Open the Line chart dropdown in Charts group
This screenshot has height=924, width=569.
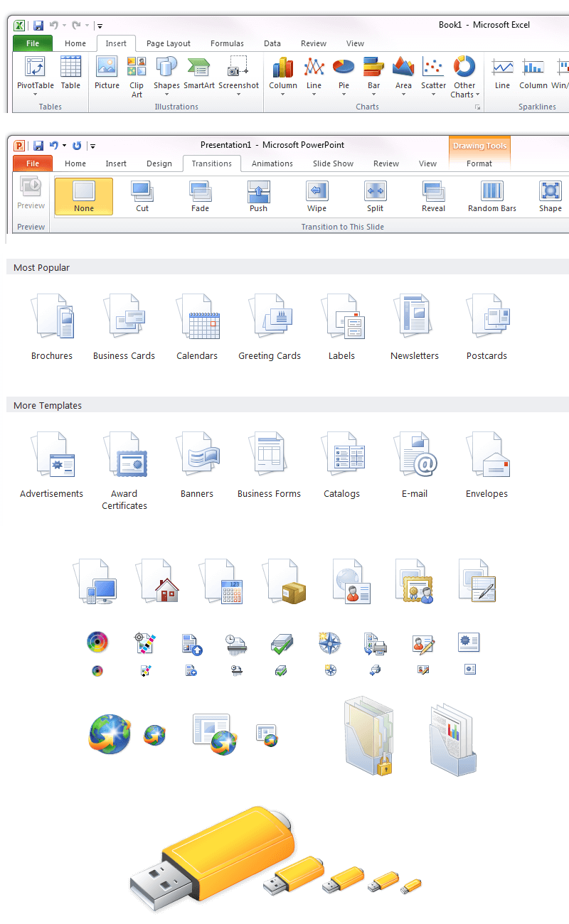pyautogui.click(x=314, y=77)
